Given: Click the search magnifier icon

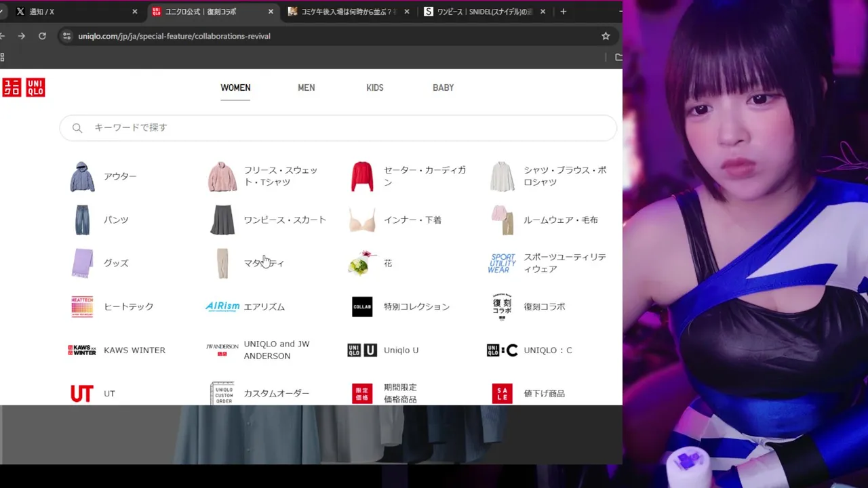Looking at the screenshot, I should click(77, 128).
